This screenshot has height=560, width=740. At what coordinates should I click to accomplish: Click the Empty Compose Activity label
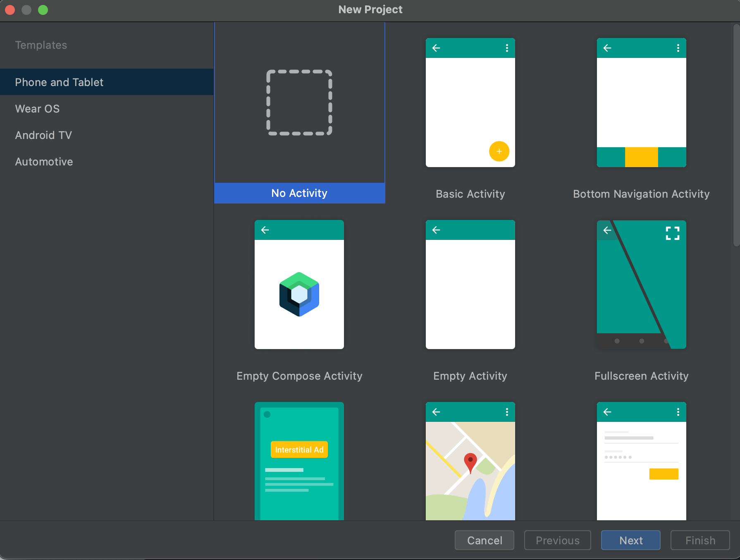[x=299, y=376]
